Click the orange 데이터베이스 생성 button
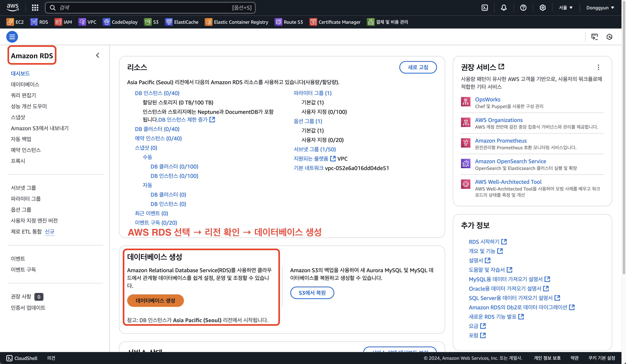 [x=155, y=300]
